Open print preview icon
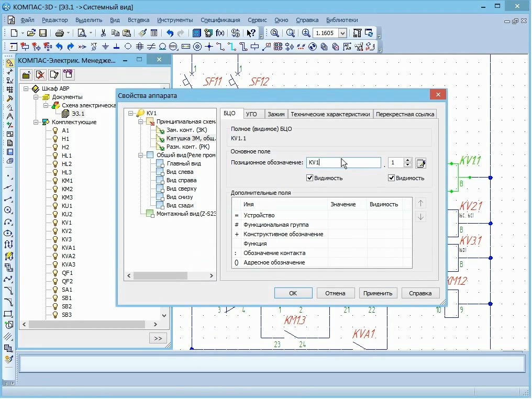 82,33
